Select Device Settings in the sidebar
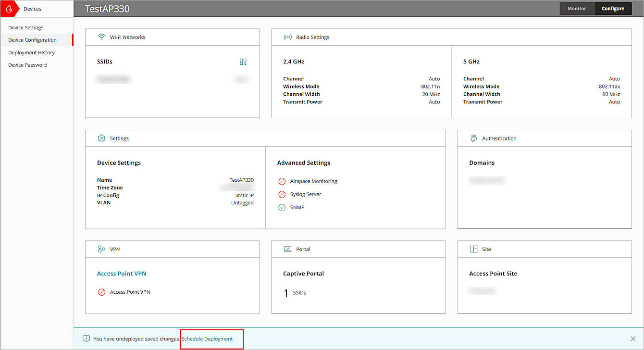This screenshot has width=644, height=350. [25, 27]
